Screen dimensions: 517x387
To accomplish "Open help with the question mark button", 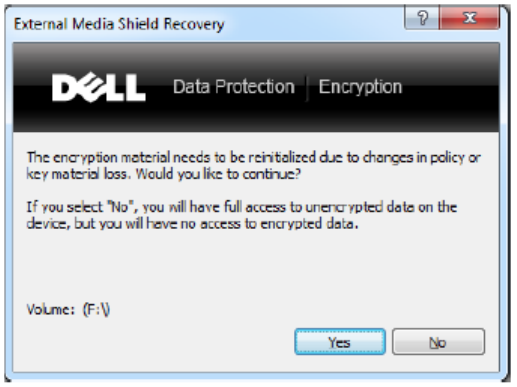I will tap(422, 17).
